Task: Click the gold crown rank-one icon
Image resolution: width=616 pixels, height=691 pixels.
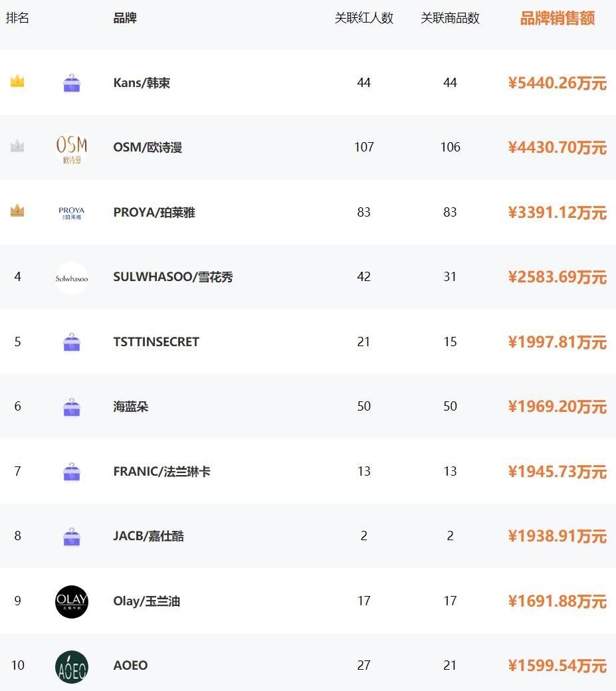Action: (x=17, y=82)
